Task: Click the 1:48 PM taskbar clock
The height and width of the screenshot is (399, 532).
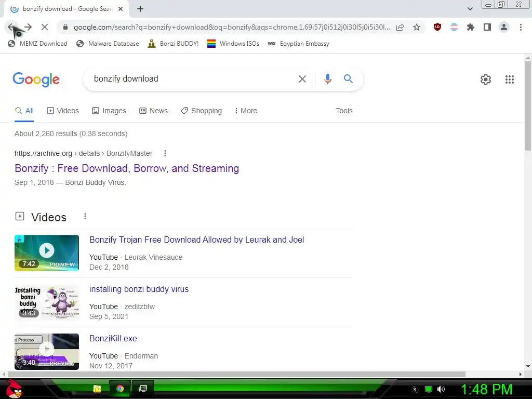Action: click(486, 390)
